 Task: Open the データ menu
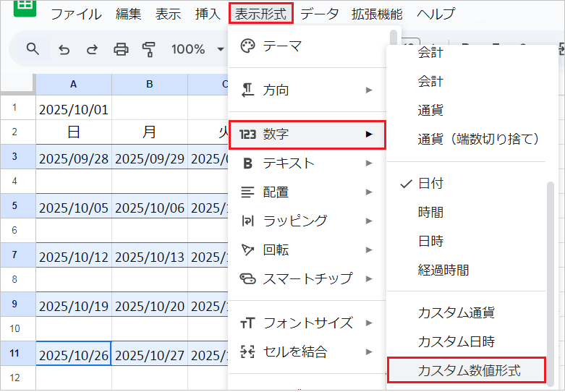(x=319, y=13)
